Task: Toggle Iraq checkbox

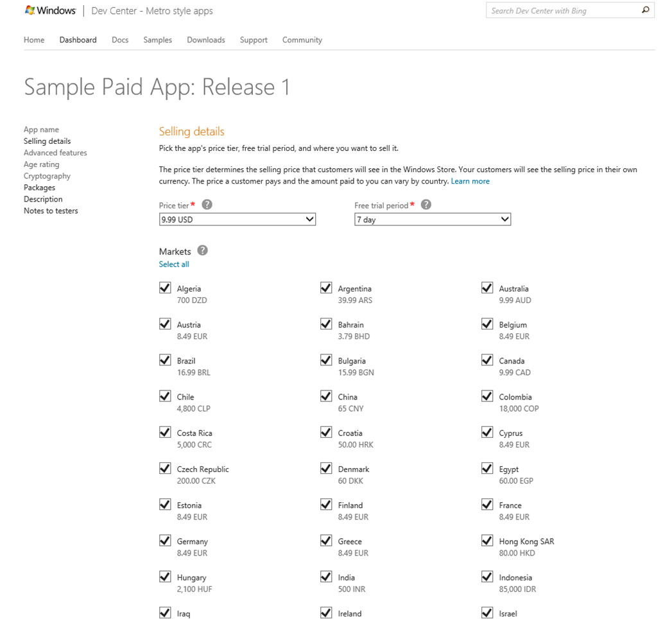Action: point(165,613)
